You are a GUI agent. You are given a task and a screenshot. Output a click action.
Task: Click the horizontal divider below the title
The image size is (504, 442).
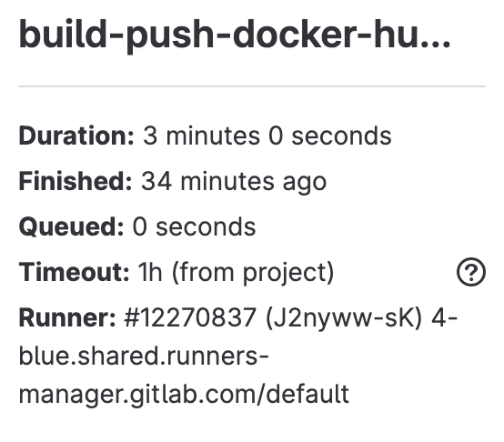click(252, 86)
